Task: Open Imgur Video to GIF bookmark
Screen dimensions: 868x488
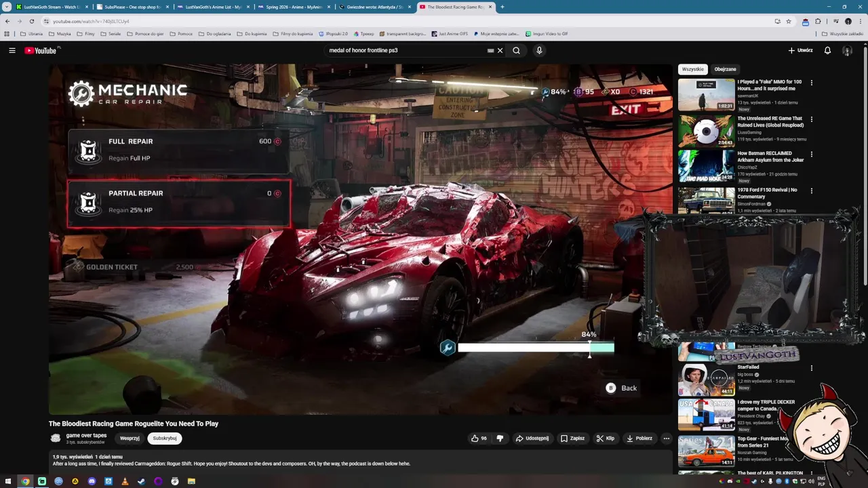Action: tap(547, 33)
